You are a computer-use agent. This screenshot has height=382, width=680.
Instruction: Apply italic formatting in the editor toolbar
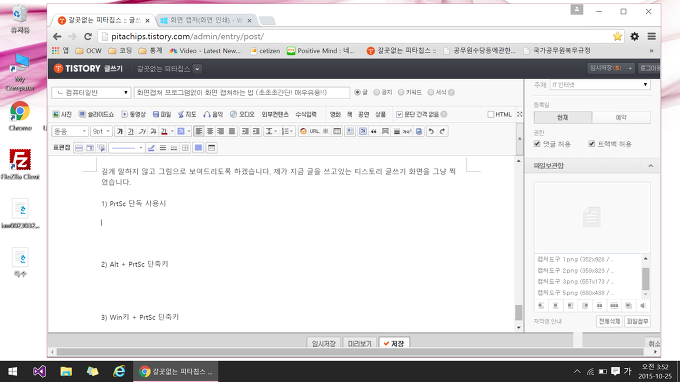tap(142, 131)
